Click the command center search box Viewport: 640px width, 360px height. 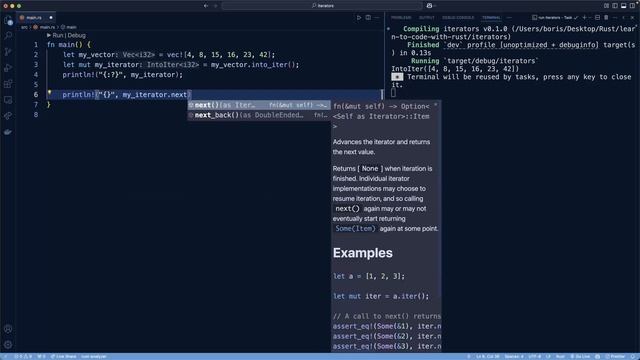(x=322, y=6)
